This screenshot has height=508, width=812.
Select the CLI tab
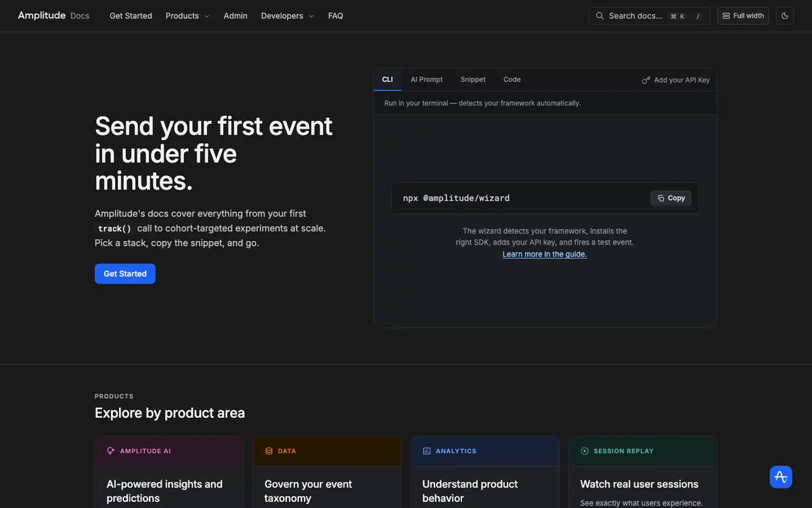pyautogui.click(x=387, y=79)
